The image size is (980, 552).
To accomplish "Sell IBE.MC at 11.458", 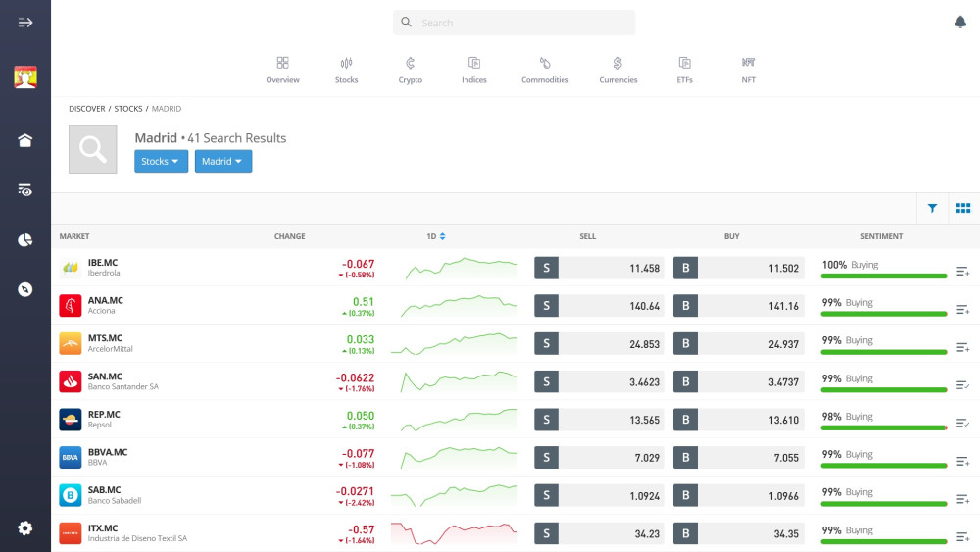I will pyautogui.click(x=600, y=268).
